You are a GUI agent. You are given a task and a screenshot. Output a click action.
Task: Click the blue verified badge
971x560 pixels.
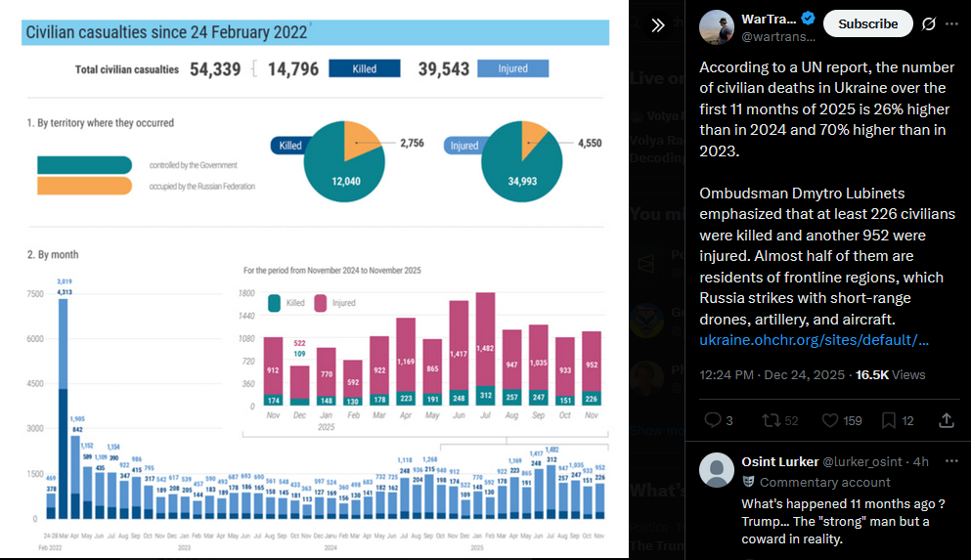[x=808, y=19]
